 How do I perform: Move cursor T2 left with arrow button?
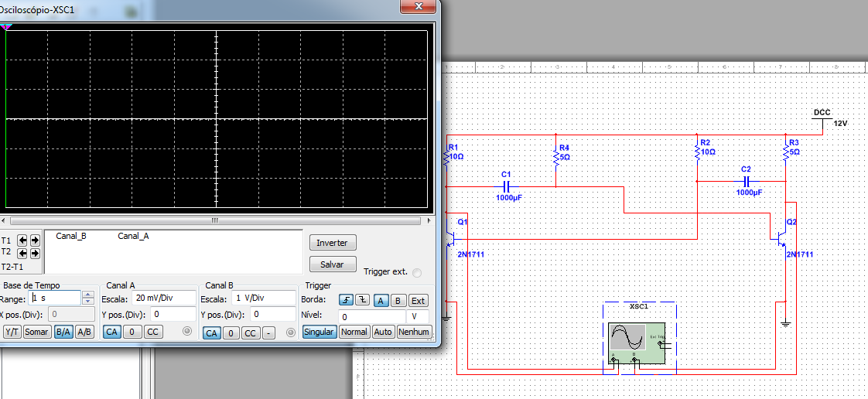tap(22, 253)
